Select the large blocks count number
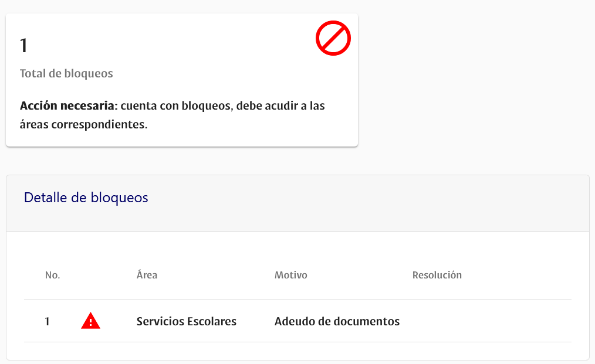 [x=24, y=46]
